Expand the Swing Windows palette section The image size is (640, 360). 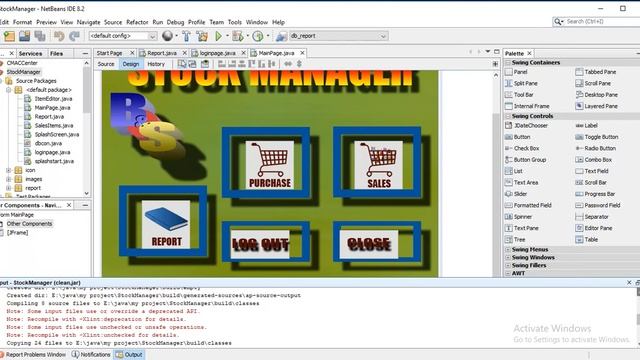508,258
